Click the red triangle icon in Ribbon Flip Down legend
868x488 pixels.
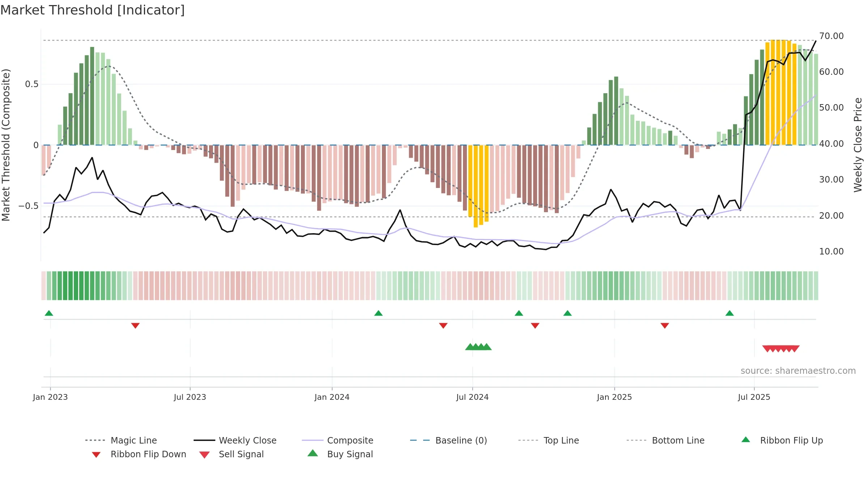[96, 454]
